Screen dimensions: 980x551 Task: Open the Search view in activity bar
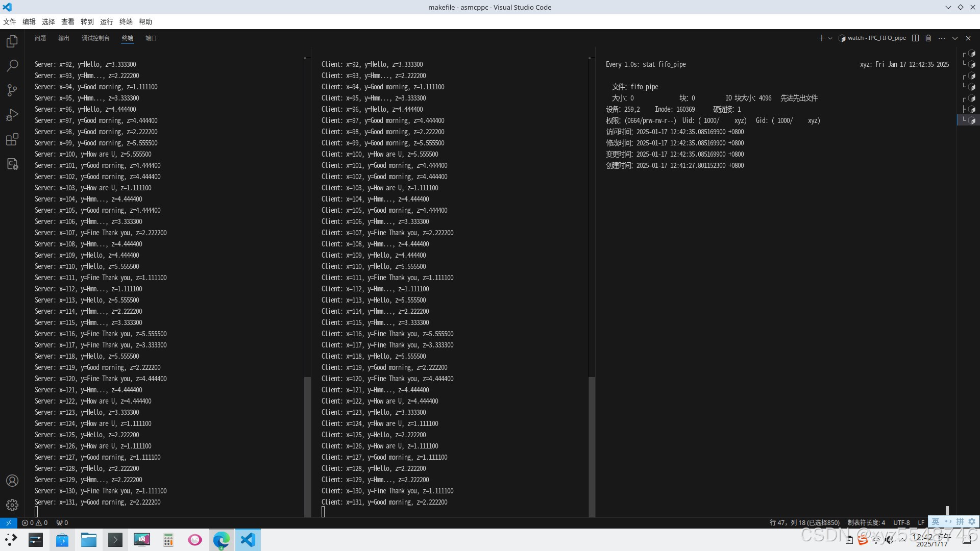tap(12, 66)
